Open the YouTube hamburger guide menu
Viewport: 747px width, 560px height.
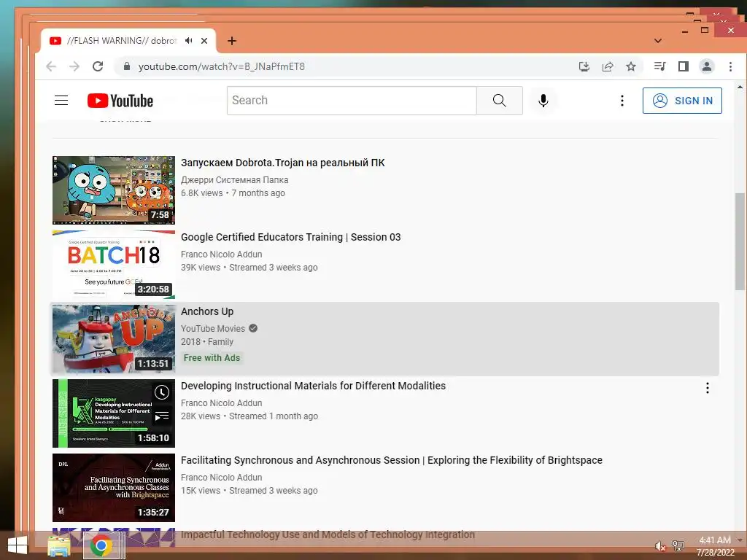point(61,101)
